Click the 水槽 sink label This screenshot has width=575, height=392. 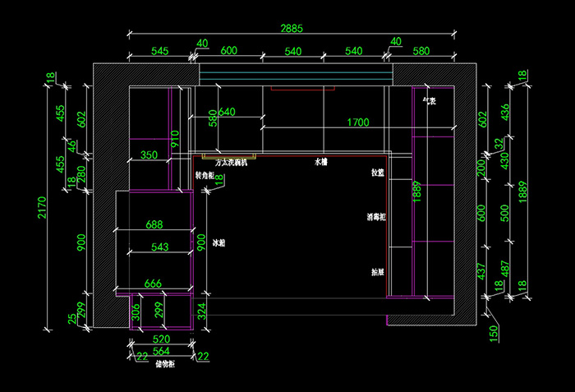click(x=321, y=164)
